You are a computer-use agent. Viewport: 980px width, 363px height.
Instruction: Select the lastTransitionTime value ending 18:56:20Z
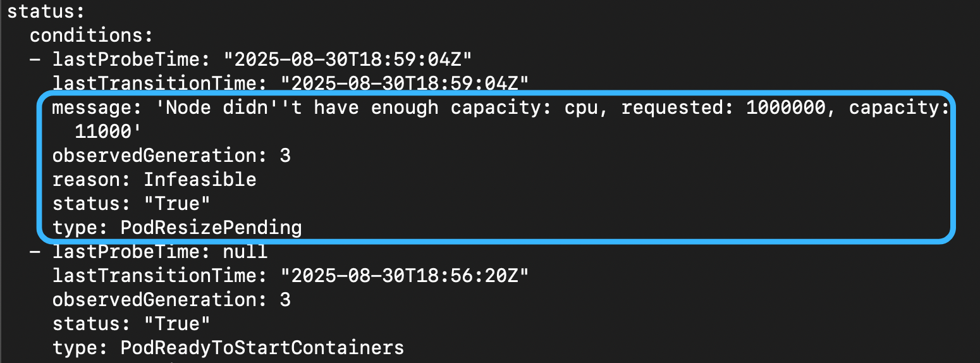tap(404, 276)
